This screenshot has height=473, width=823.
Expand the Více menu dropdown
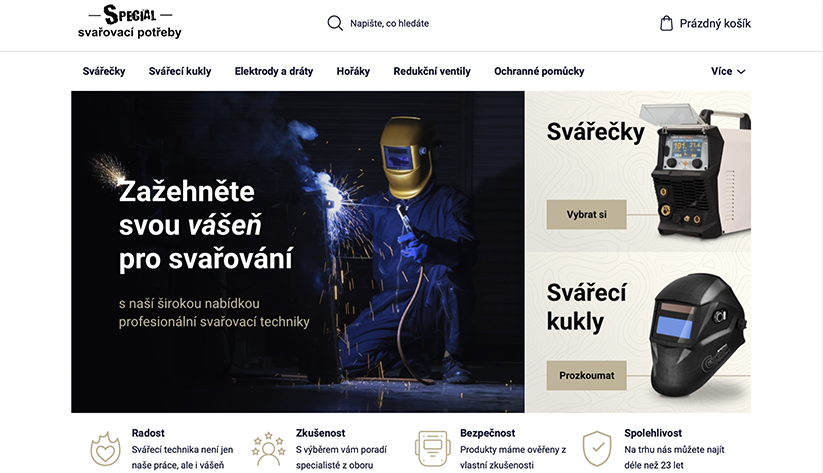[x=728, y=71]
